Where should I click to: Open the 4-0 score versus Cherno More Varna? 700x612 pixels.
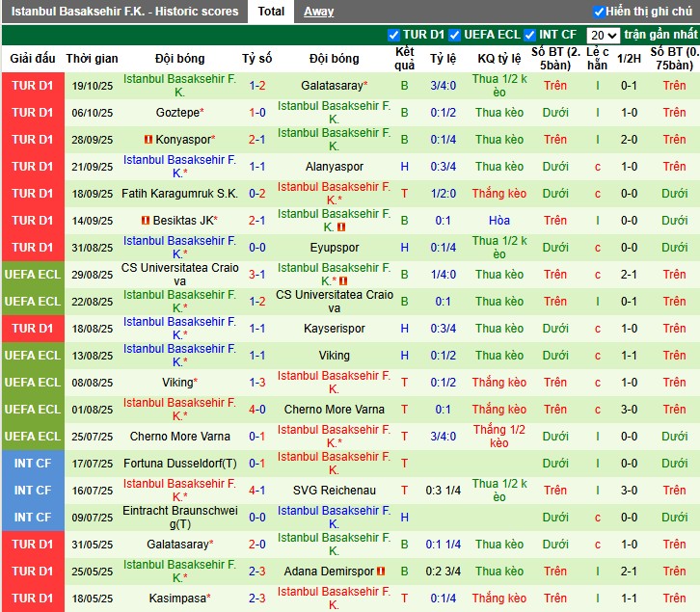click(x=257, y=409)
